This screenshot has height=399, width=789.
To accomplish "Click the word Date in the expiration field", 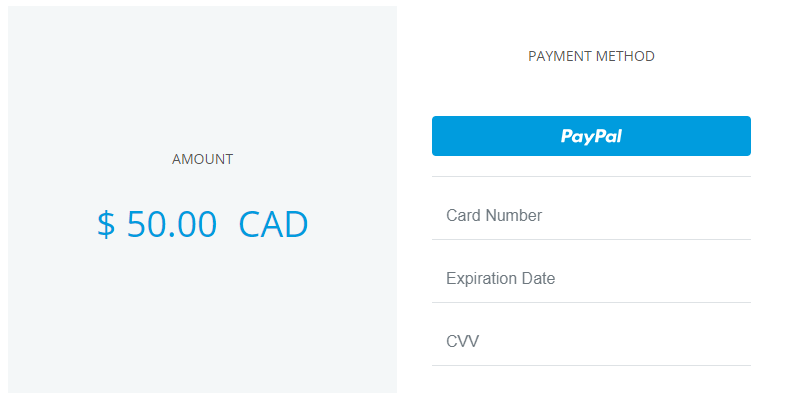I will click(538, 278).
